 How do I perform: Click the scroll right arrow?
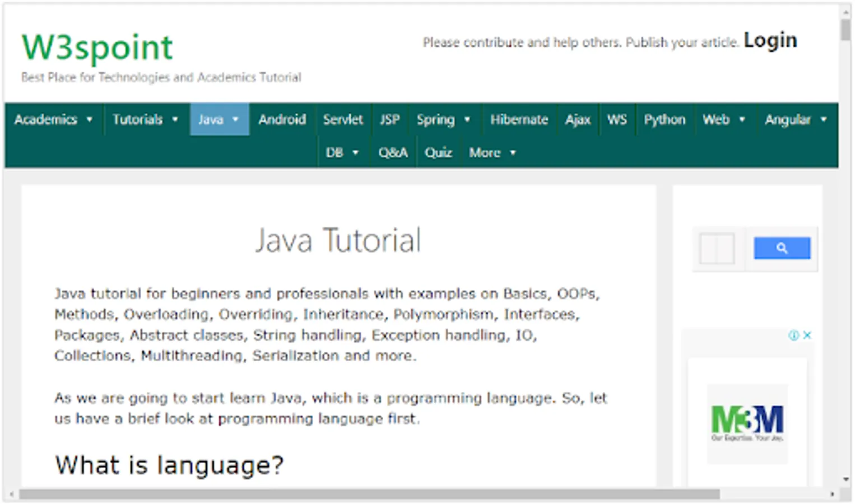point(833,494)
